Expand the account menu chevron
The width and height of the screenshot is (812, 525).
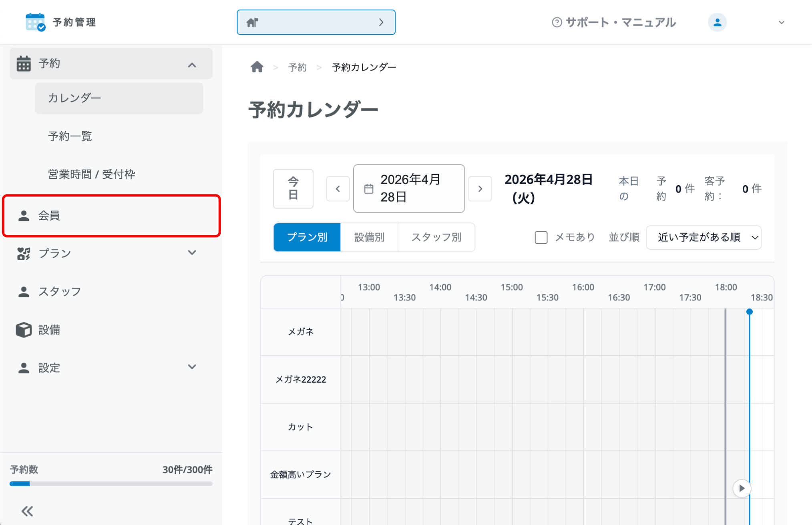click(x=781, y=22)
